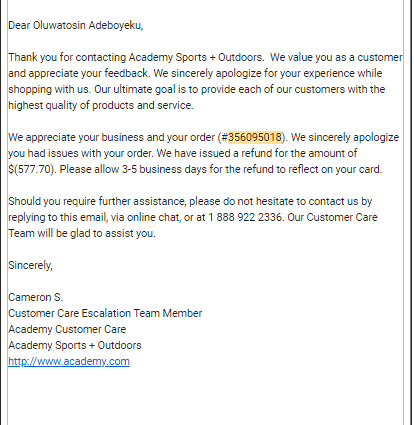Click the highlighted order number 356095018
This screenshot has width=414, height=425.
coord(255,137)
